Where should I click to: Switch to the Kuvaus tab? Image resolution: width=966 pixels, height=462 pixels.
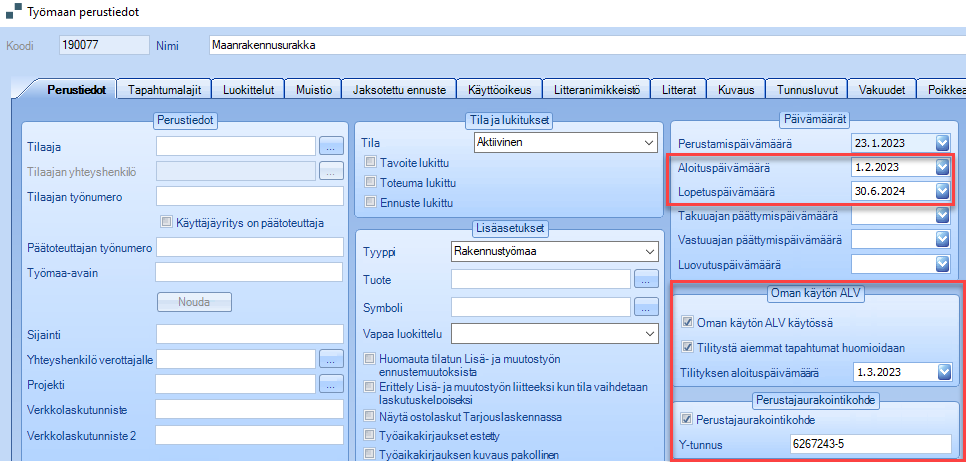(x=736, y=89)
